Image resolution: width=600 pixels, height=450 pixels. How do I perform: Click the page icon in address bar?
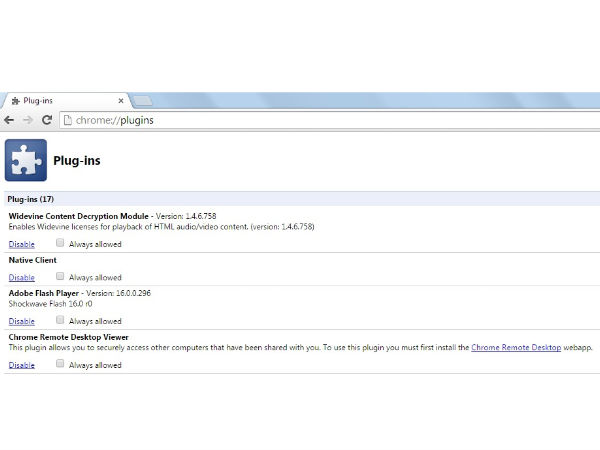[x=68, y=120]
